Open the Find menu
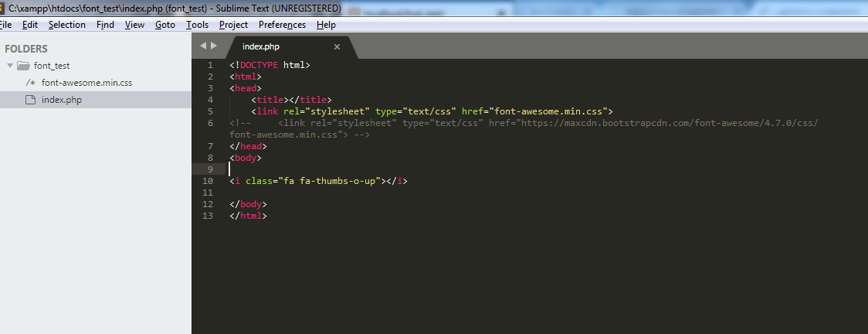 point(105,25)
